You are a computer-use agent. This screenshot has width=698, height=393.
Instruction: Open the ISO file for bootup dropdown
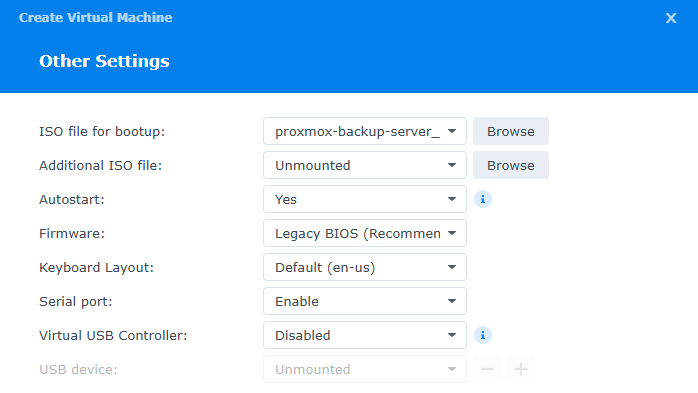(x=365, y=131)
